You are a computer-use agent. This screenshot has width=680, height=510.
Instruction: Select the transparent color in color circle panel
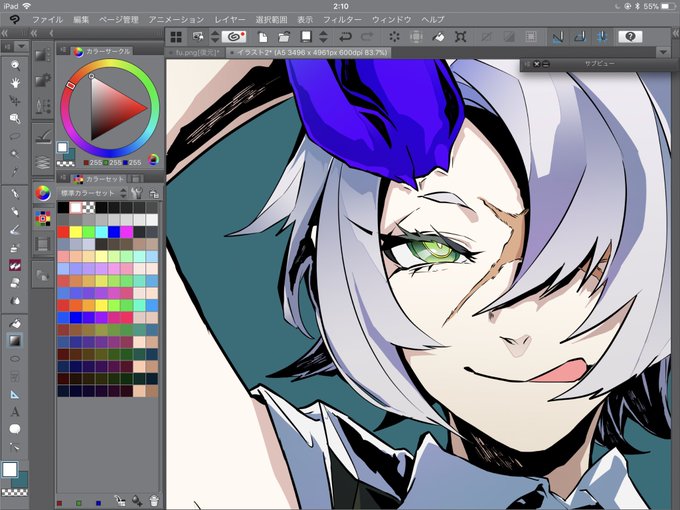65,163
